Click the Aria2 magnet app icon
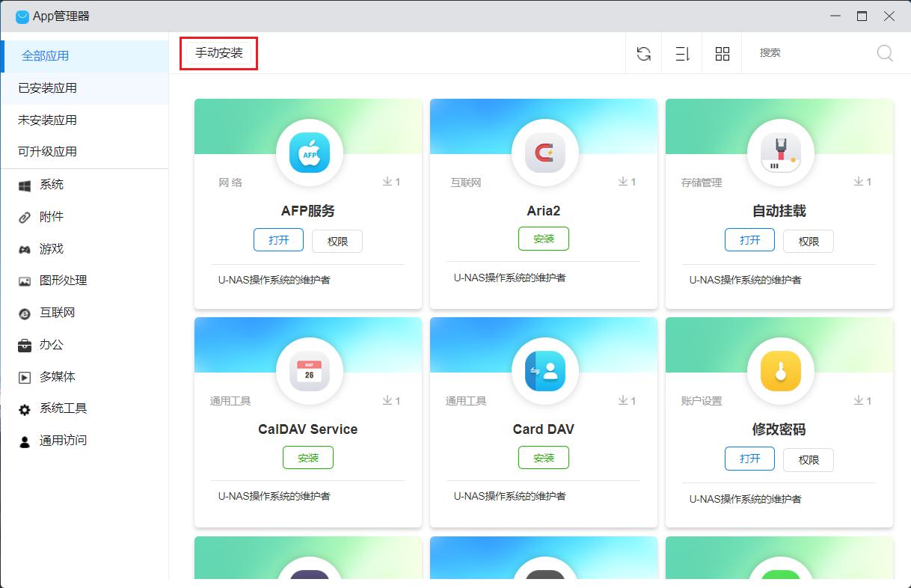The image size is (911, 588). click(544, 153)
